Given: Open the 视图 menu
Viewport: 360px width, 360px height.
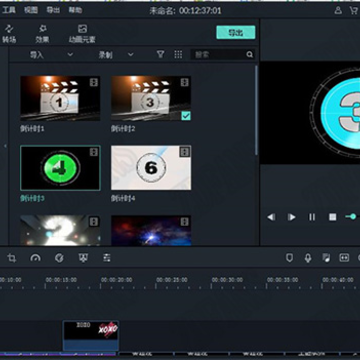Looking at the screenshot, I should [x=31, y=10].
